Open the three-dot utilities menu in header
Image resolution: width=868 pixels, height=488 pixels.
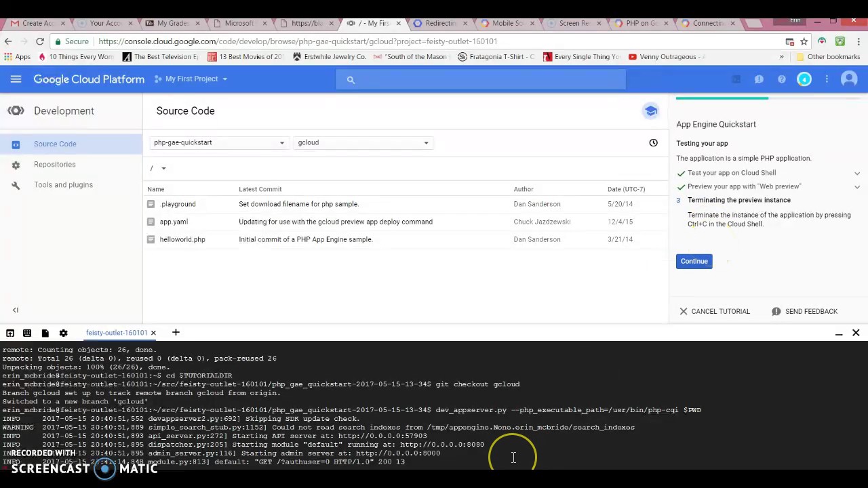827,80
